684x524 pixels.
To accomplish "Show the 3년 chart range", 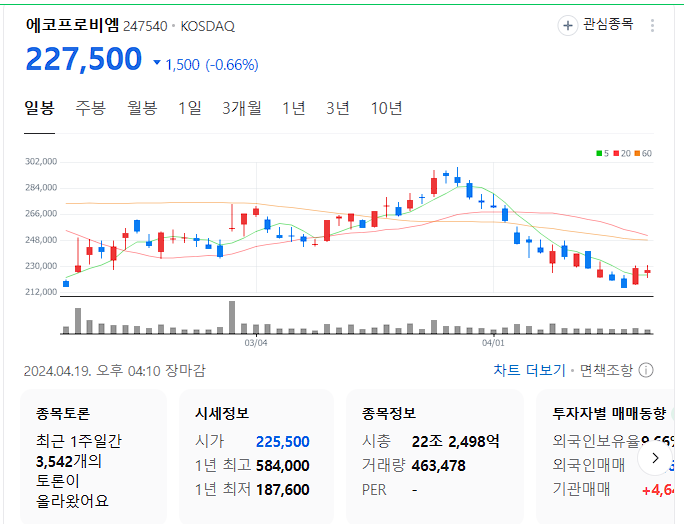I will click(338, 108).
